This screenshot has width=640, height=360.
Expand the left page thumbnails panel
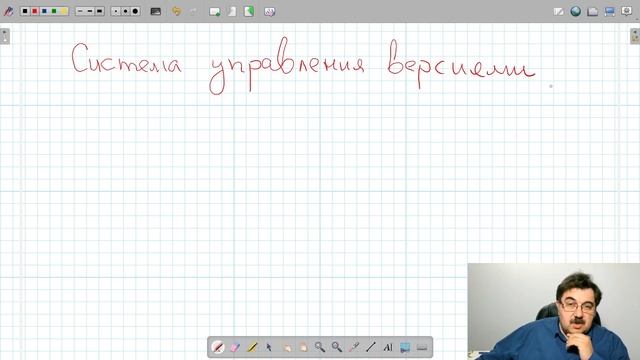(x=5, y=36)
